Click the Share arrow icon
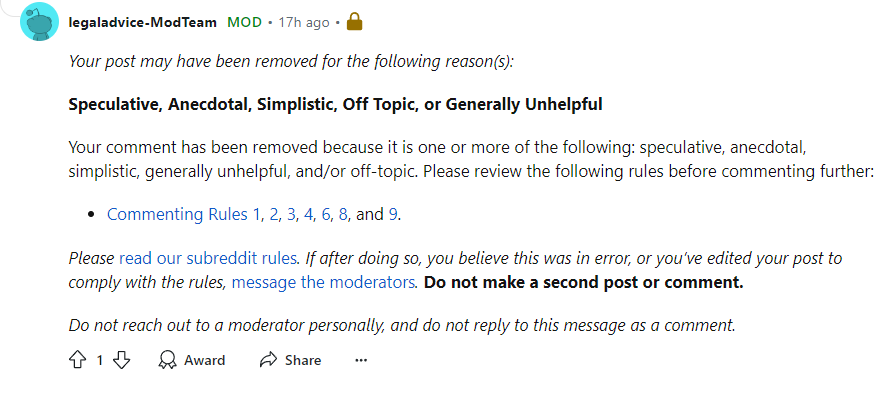The width and height of the screenshot is (891, 394). pyautogui.click(x=268, y=360)
